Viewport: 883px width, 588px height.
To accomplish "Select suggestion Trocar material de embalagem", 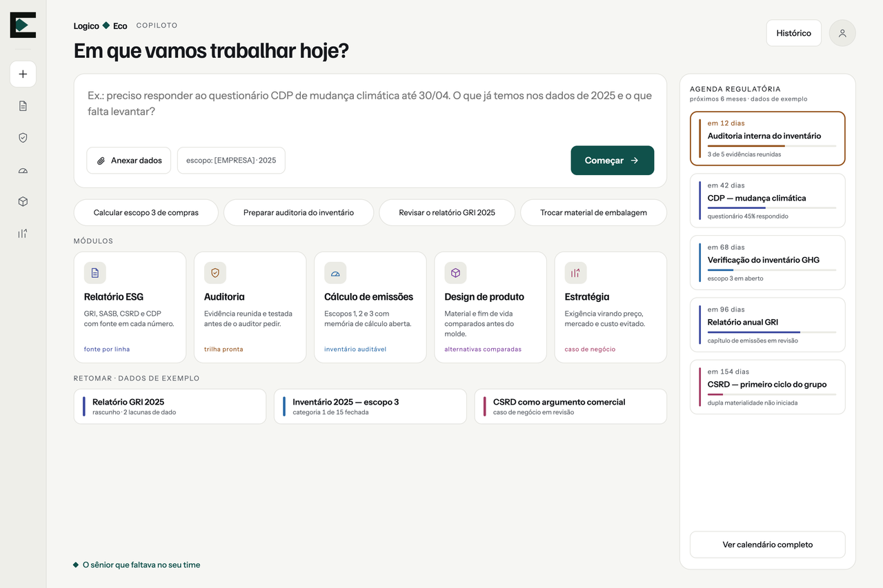I will point(594,212).
